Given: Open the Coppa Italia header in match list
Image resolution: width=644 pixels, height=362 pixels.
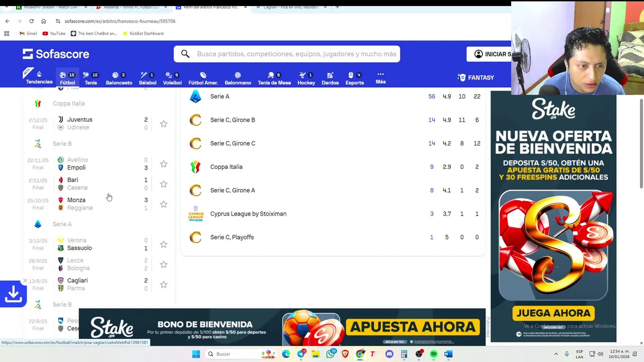Looking at the screenshot, I should pyautogui.click(x=68, y=104).
